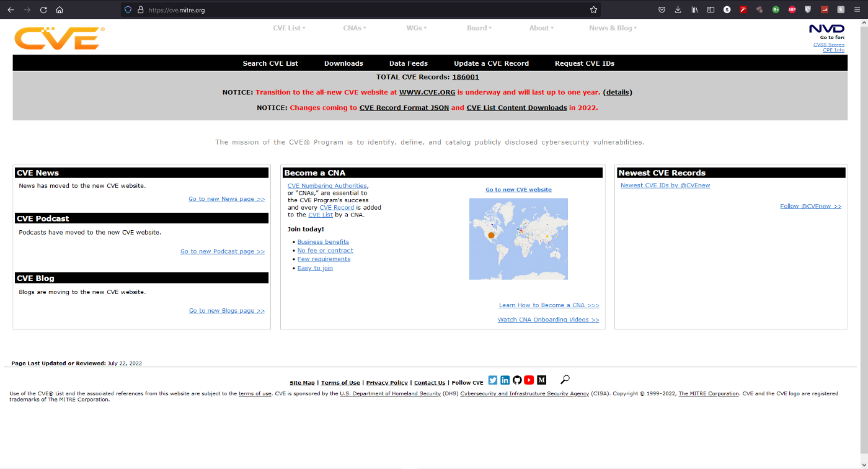
Task: Click the Few requirements link
Action: point(324,259)
